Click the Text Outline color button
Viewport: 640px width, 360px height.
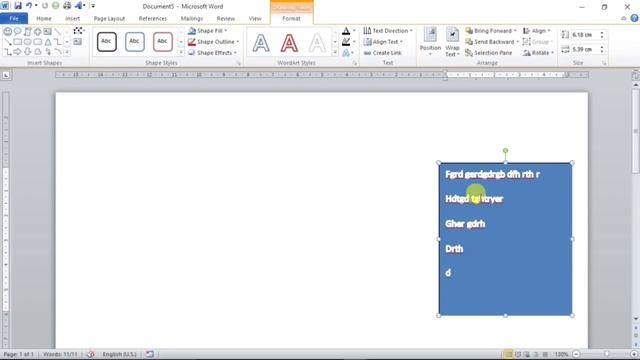coord(346,42)
